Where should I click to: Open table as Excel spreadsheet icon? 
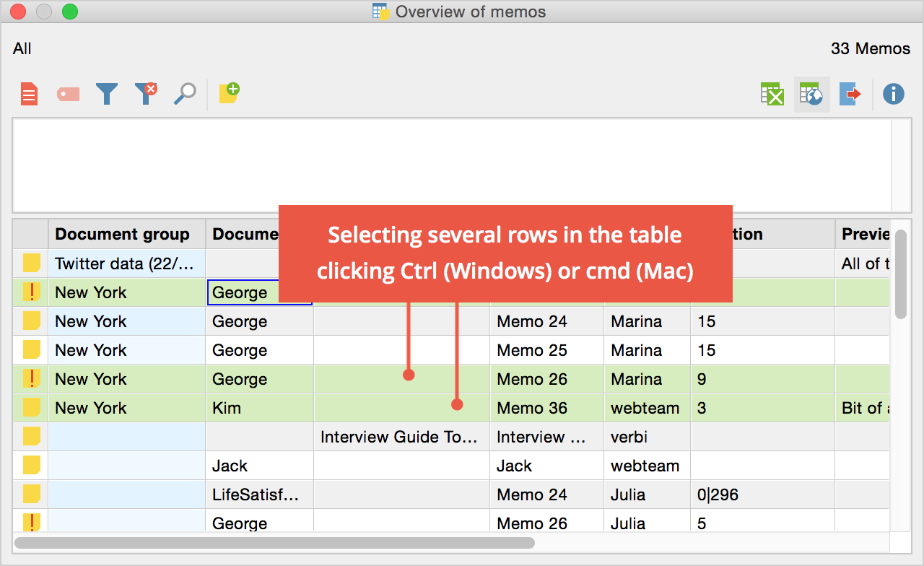772,95
